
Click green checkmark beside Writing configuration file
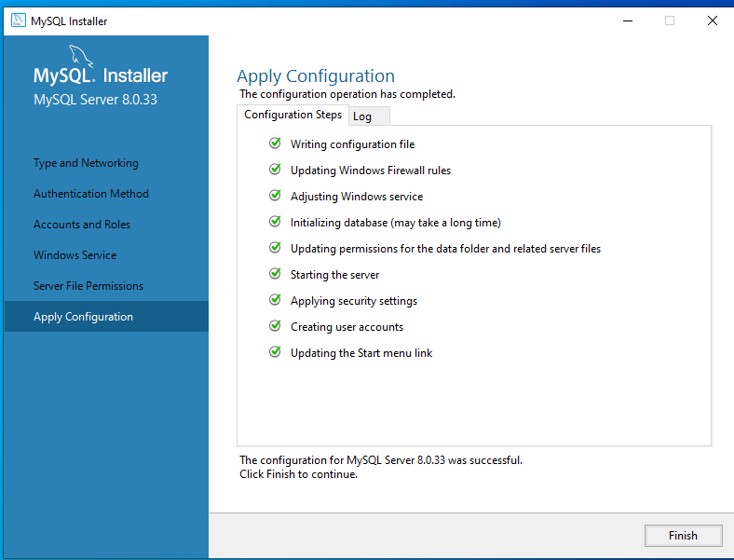click(x=275, y=143)
